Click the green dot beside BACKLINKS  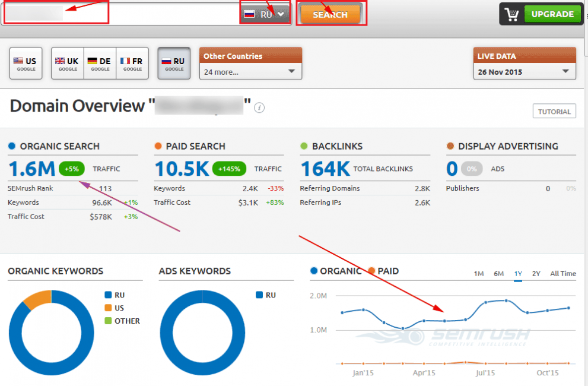coord(304,146)
